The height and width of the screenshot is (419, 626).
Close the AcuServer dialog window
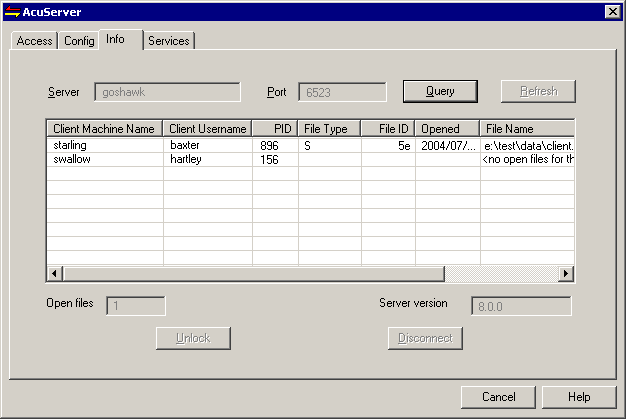[x=612, y=11]
